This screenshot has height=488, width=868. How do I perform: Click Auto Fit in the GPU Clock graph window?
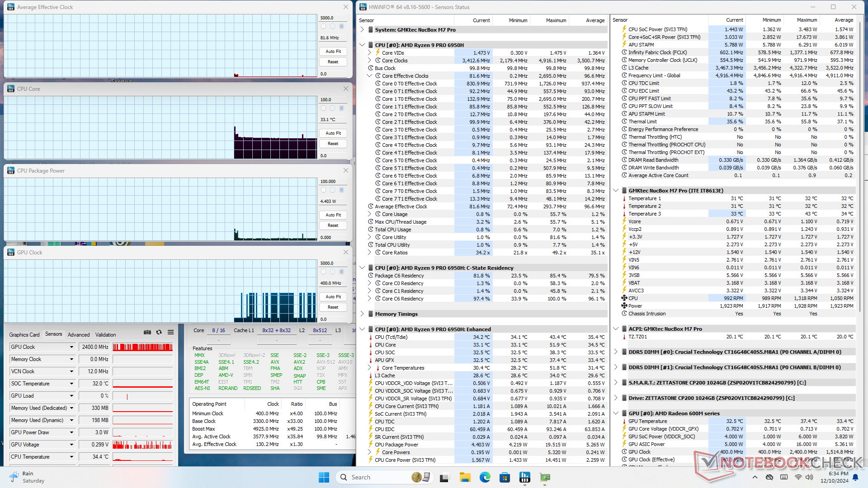(333, 297)
